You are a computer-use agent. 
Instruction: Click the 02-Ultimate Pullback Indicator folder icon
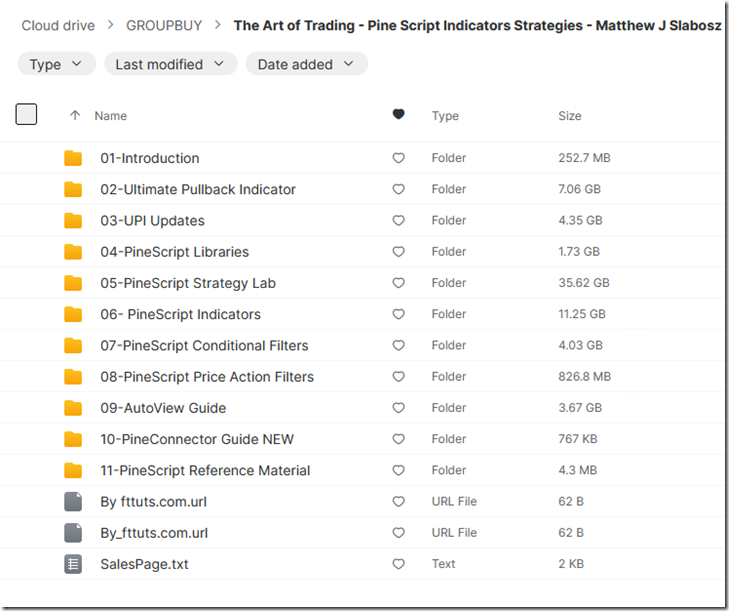coord(73,189)
